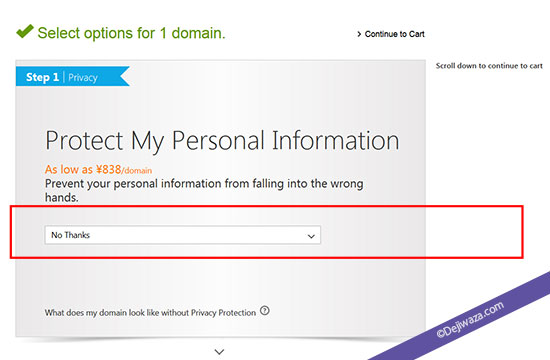550x360 pixels.
Task: Click the 'As low as ¥838' price text
Action: click(x=83, y=169)
